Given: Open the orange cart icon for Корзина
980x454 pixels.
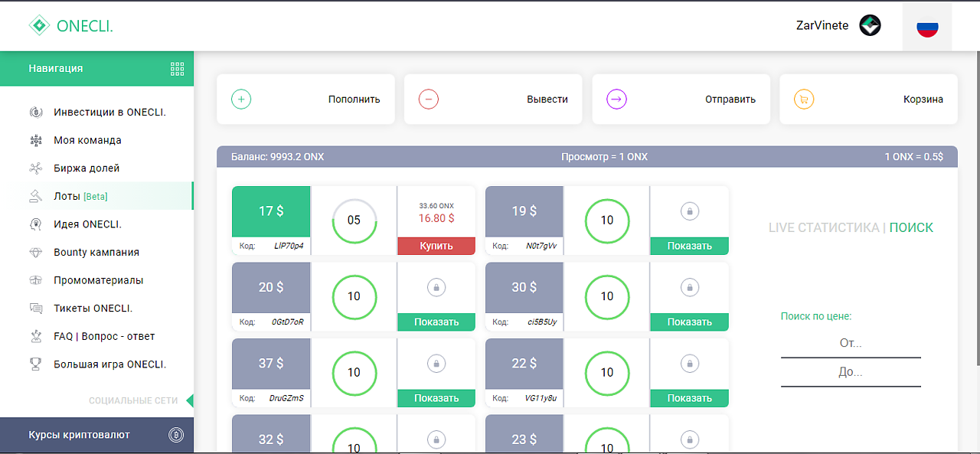Looking at the screenshot, I should (x=804, y=99).
